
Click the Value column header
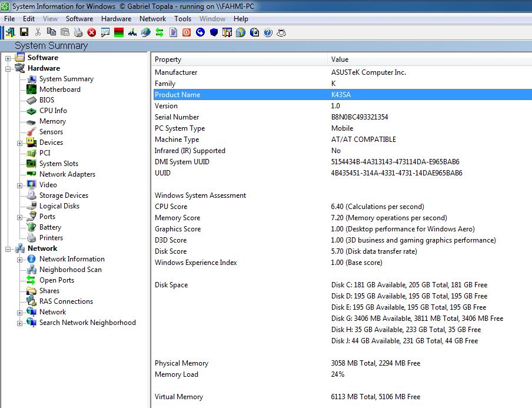tap(430, 59)
